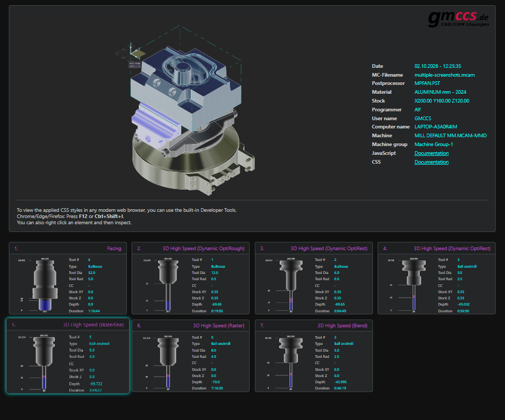This screenshot has width=505, height=420.
Task: Click the Tool Dia value '12.0' in OptiRough
Action: [214, 273]
